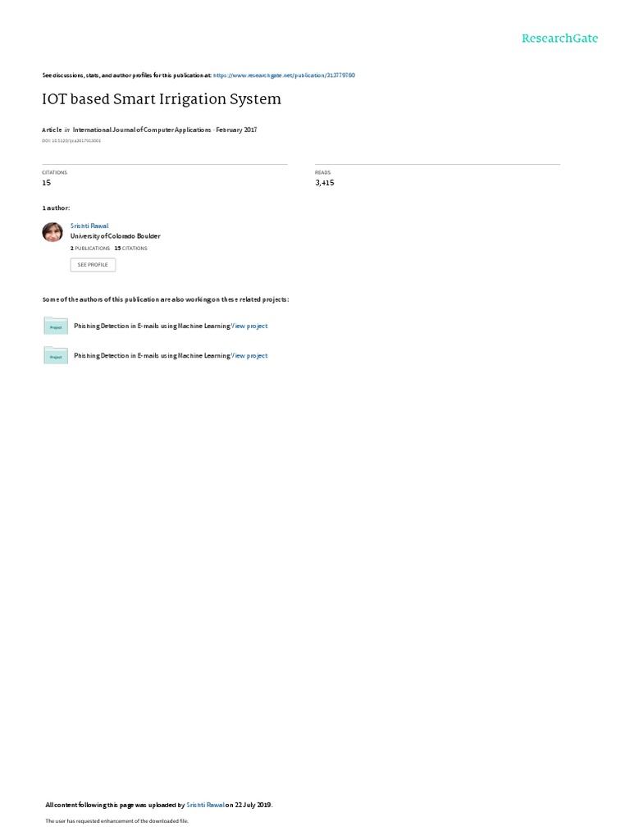Click the lower project folder icon
Screen dimensions: 630x840
(x=56, y=355)
